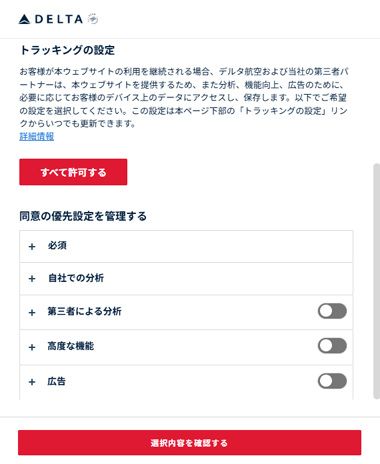The width and height of the screenshot is (380, 464).
Task: Select the 高度な機能 row label
Action: point(70,346)
